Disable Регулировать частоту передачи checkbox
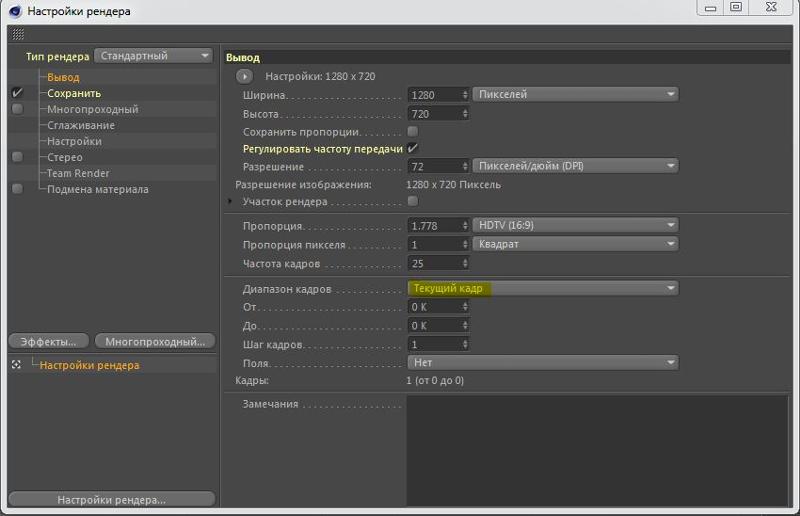This screenshot has width=800, height=516. pos(412,149)
